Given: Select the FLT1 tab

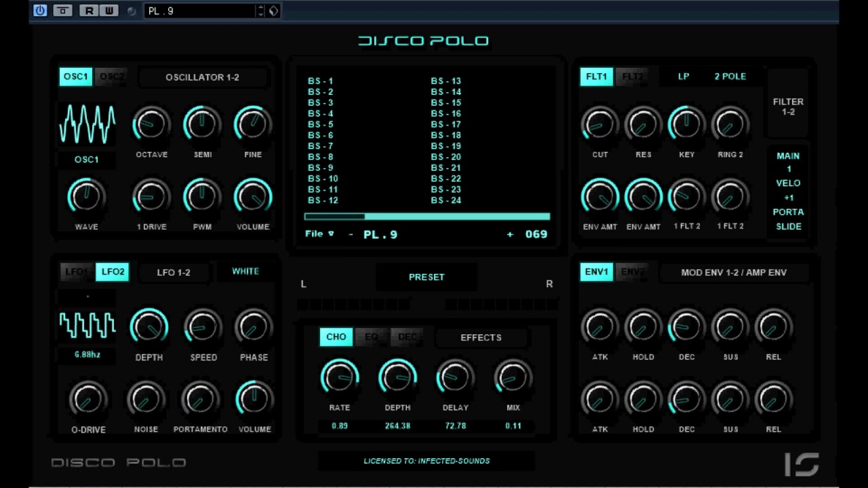Looking at the screenshot, I should coord(597,77).
